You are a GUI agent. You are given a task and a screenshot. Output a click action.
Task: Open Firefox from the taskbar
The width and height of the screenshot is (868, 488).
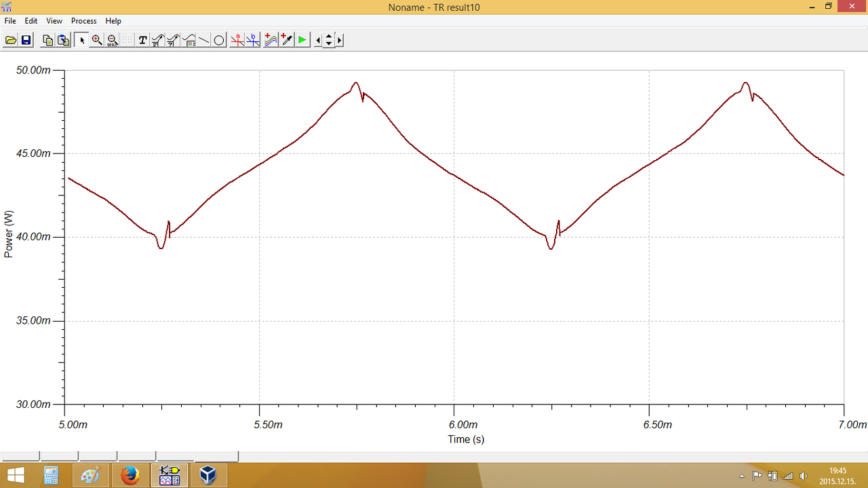[x=130, y=475]
